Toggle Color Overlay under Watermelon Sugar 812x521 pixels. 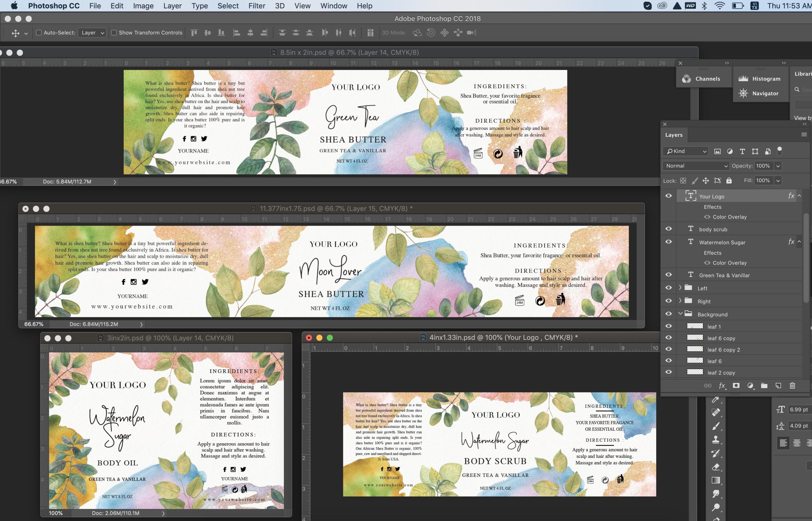point(707,263)
